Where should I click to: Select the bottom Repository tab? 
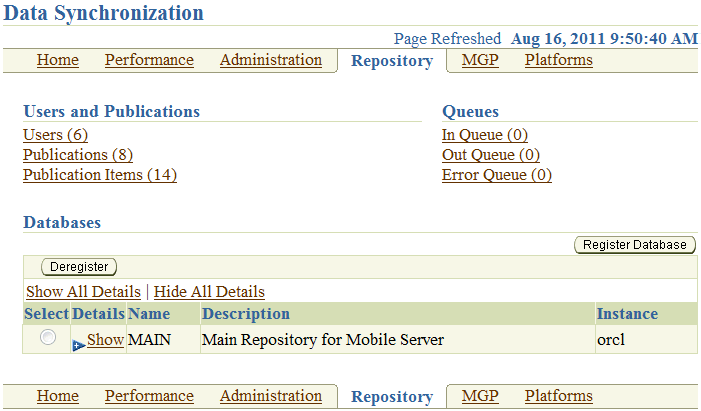pyautogui.click(x=392, y=397)
